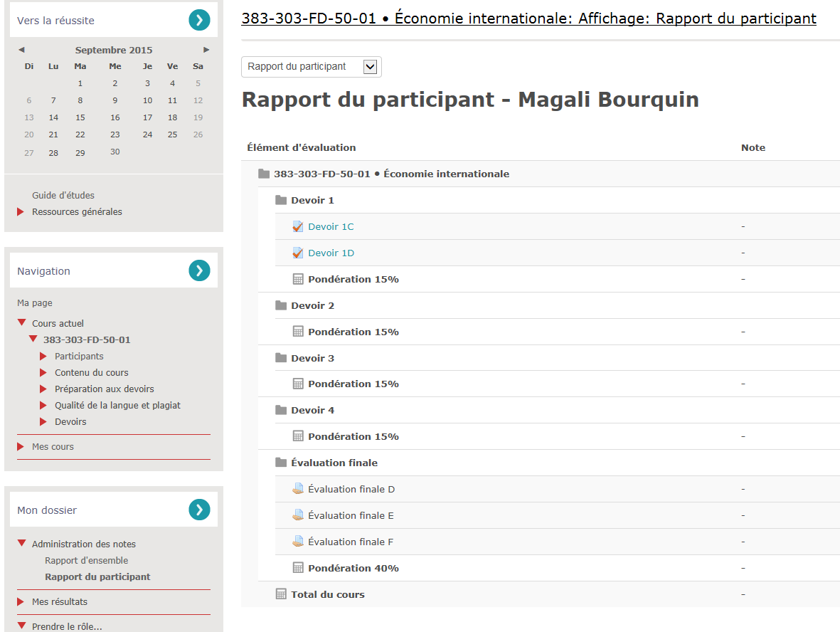Click the Devoir 1C assignment icon
Image resolution: width=840 pixels, height=632 pixels.
298,226
